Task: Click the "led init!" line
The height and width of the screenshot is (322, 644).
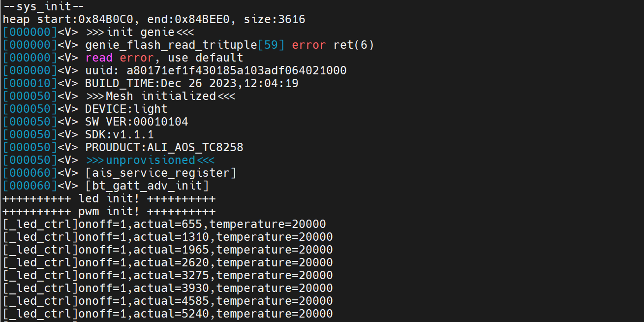Action: pyautogui.click(x=109, y=198)
